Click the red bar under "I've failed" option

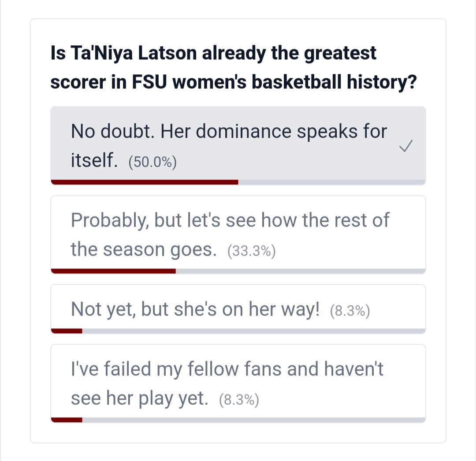(x=67, y=420)
